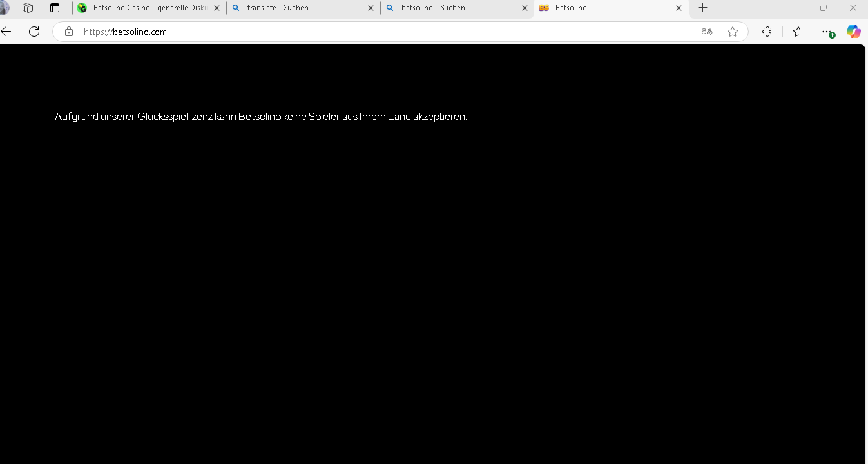The height and width of the screenshot is (464, 868).
Task: Open the tab actions menu
Action: coord(55,8)
